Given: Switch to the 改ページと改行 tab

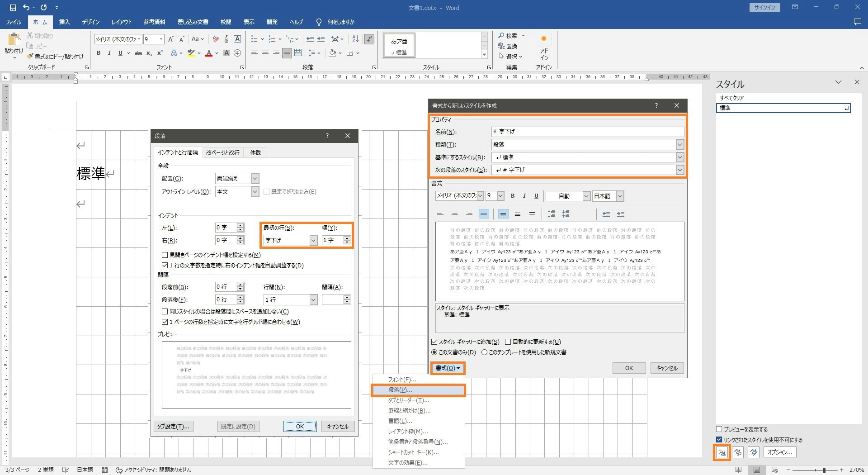Looking at the screenshot, I should (223, 152).
